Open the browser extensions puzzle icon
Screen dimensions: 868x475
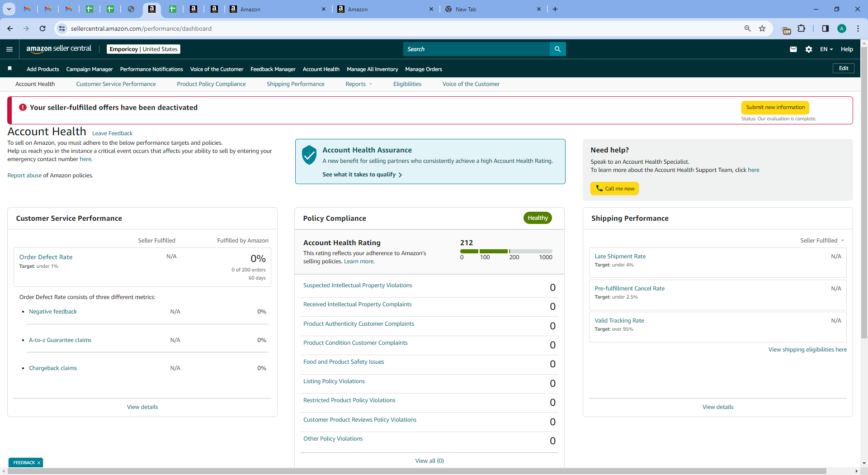pyautogui.click(x=801, y=28)
